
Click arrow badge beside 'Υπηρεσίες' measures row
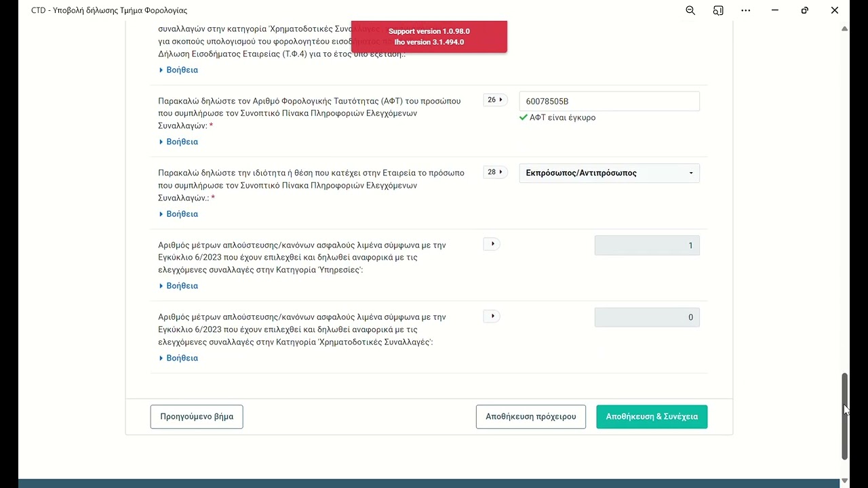click(x=492, y=244)
